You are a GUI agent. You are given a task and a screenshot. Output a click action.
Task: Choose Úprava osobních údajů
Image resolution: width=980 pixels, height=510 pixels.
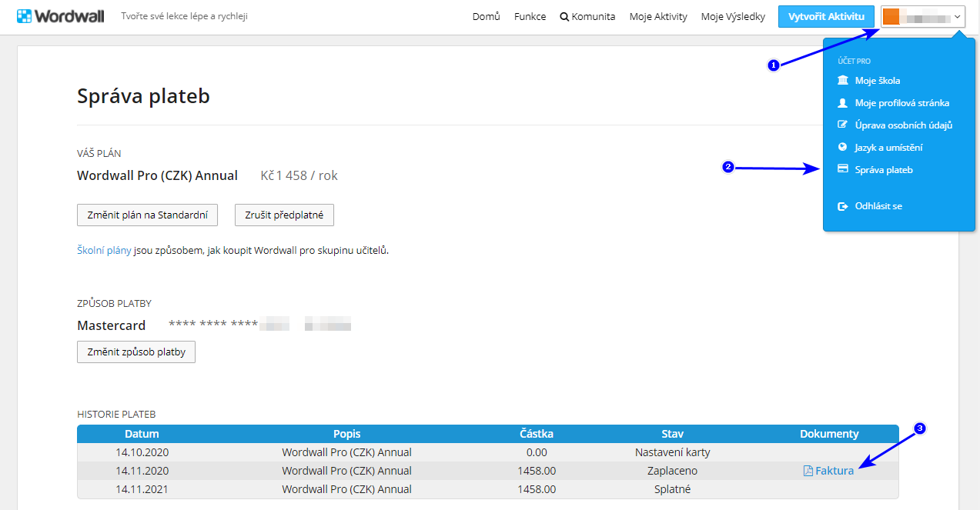(x=904, y=125)
